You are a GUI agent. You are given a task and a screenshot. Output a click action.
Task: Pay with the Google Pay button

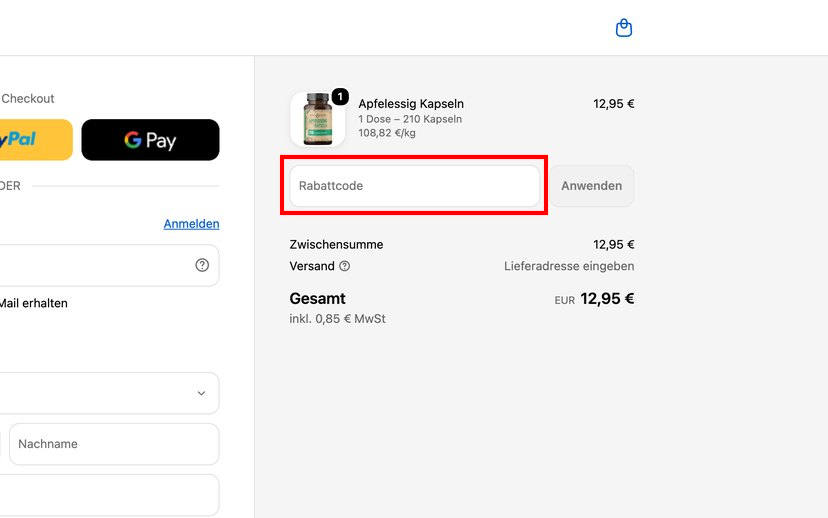point(150,140)
